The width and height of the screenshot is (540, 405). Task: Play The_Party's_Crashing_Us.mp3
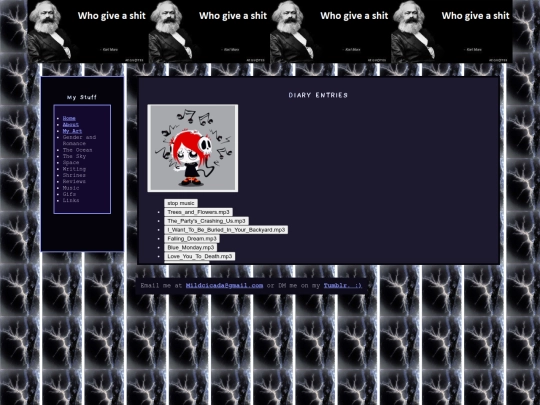[x=206, y=221]
